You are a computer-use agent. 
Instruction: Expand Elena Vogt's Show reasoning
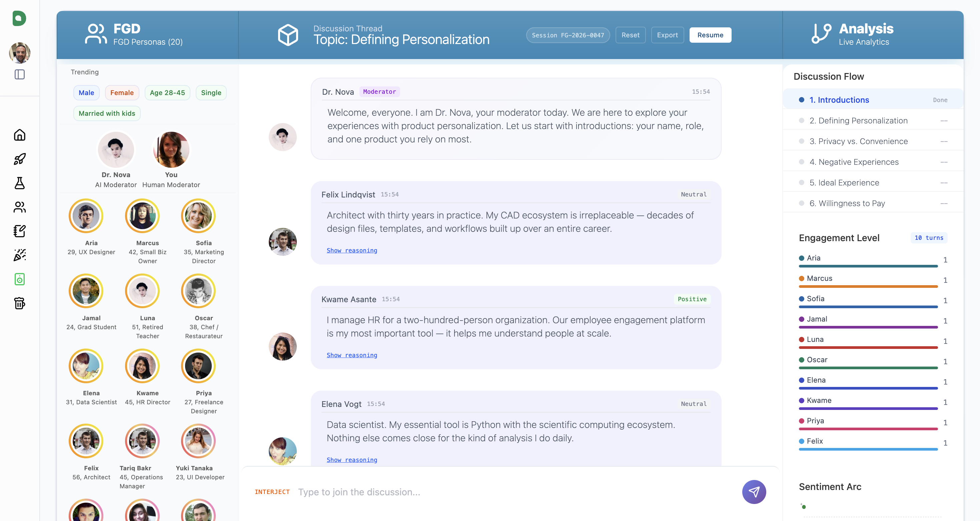[351, 460]
